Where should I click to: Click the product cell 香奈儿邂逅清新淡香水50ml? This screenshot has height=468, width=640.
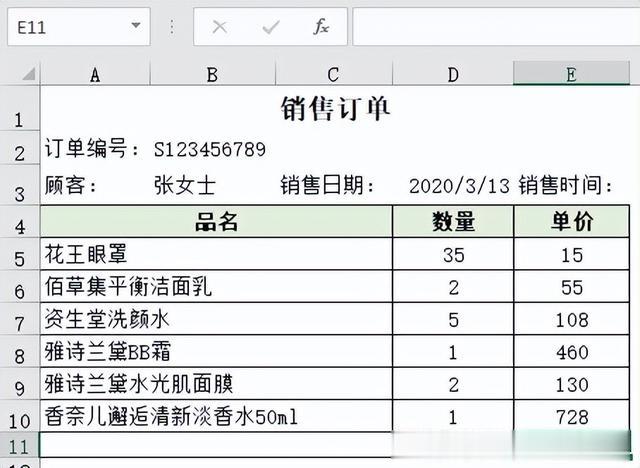point(216,416)
